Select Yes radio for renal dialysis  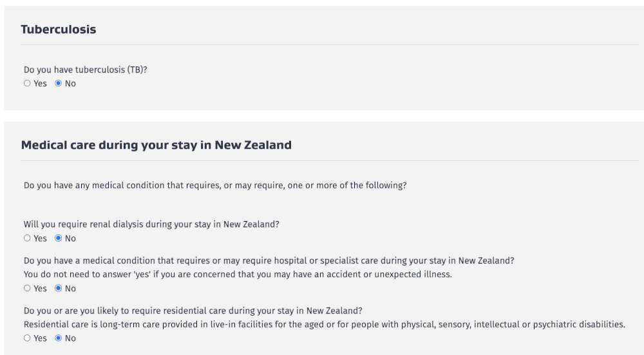(27, 238)
